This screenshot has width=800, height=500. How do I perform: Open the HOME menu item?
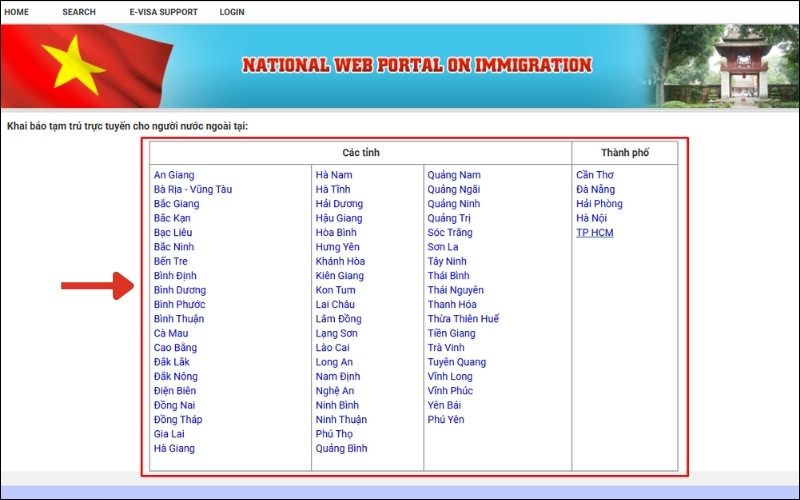[x=17, y=12]
